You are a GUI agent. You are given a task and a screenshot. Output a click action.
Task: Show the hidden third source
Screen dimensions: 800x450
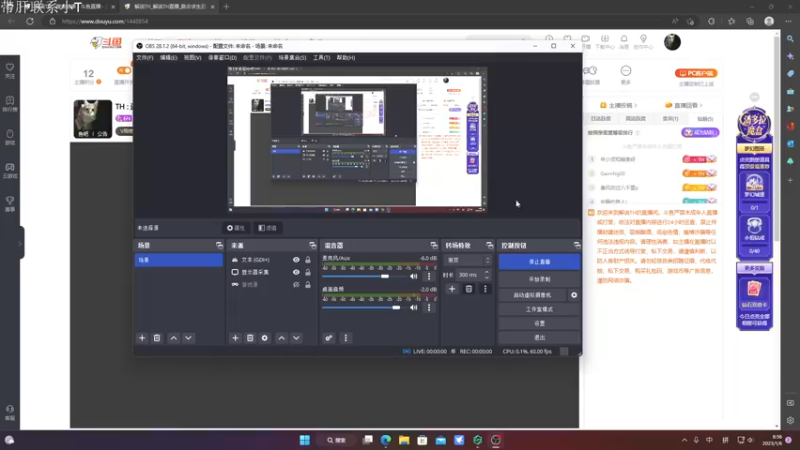pos(296,285)
